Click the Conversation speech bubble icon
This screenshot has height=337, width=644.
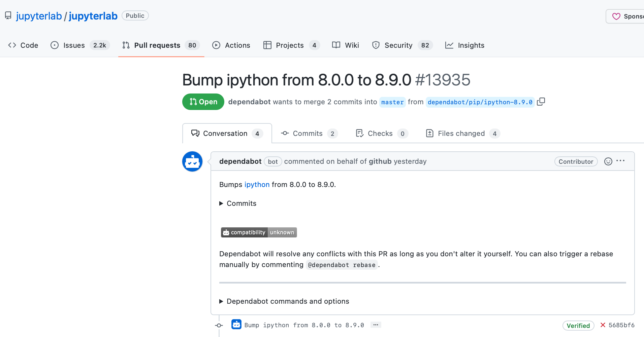195,133
